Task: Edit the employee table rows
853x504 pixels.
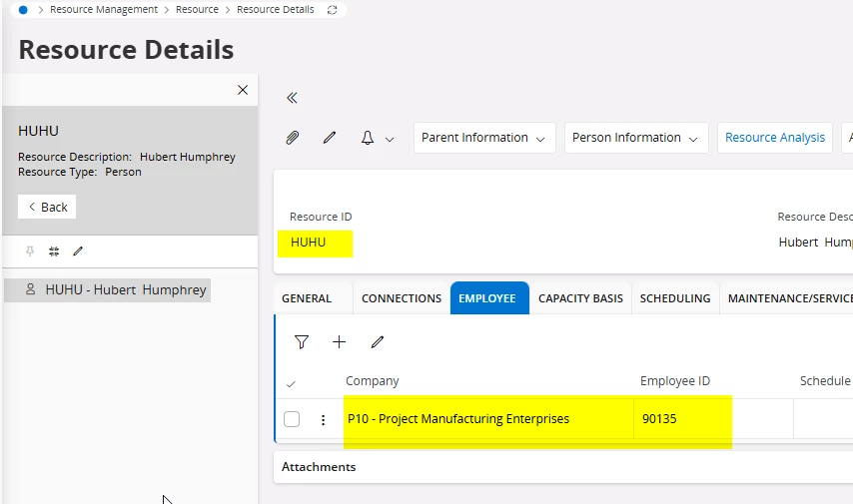Action: click(x=378, y=342)
